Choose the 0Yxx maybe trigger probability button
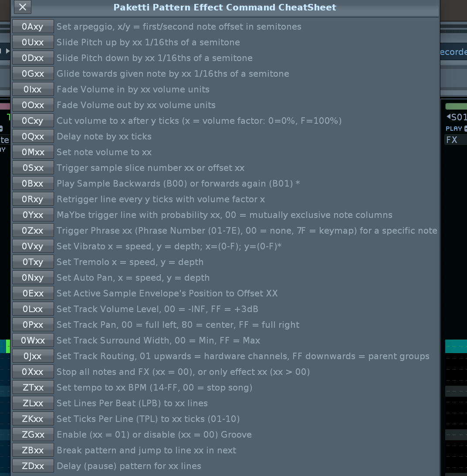 (33, 215)
